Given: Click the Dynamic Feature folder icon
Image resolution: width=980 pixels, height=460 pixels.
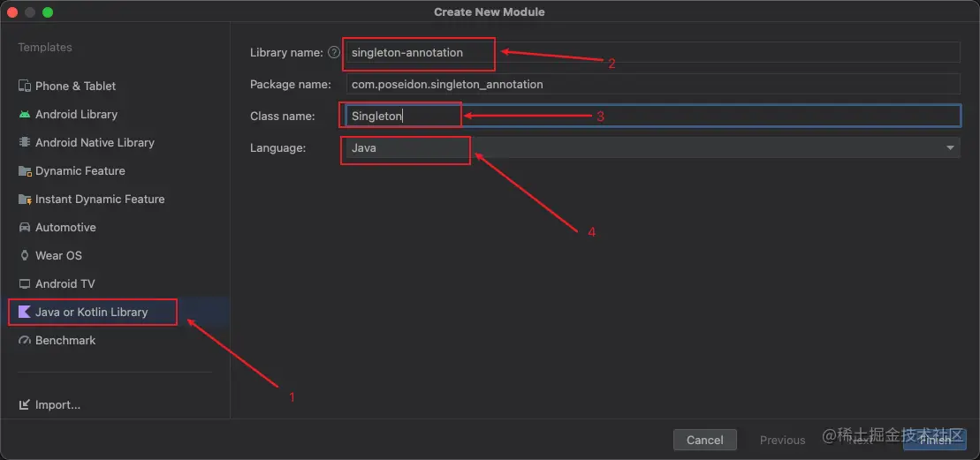Looking at the screenshot, I should 25,171.
